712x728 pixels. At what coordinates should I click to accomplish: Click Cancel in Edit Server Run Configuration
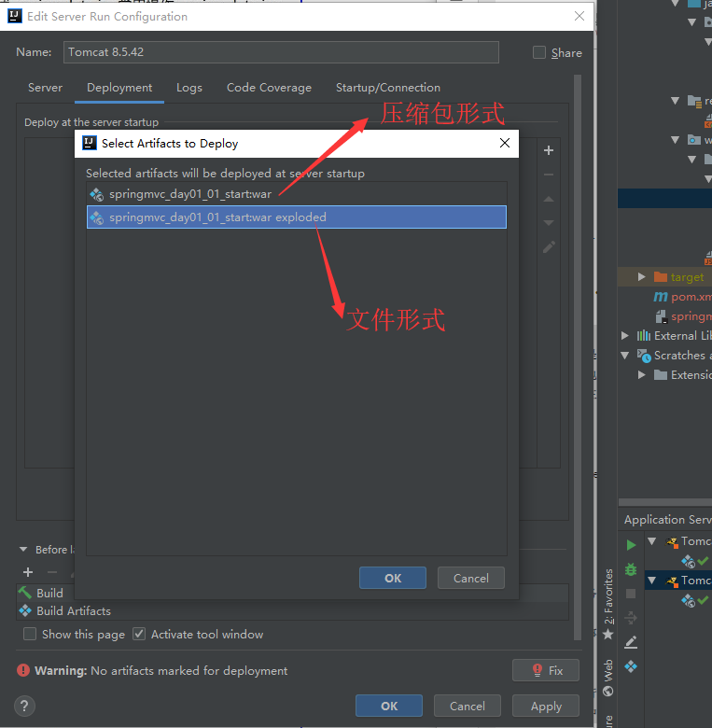tap(467, 707)
